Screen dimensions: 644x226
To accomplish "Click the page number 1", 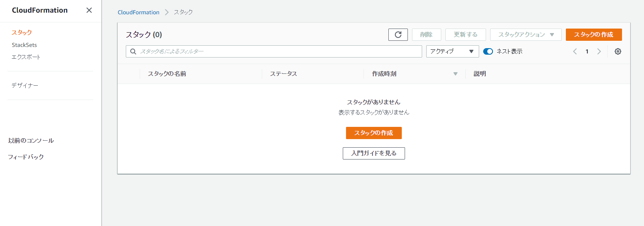I will point(587,51).
